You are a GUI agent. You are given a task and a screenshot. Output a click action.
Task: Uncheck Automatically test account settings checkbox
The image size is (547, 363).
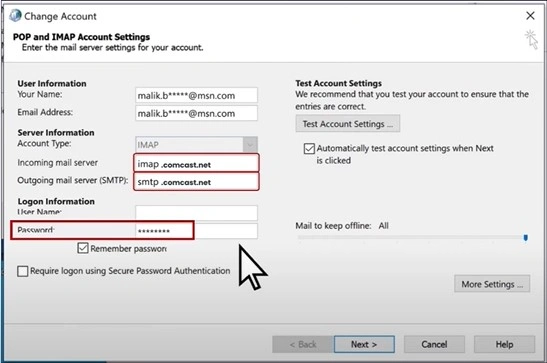[x=309, y=149]
